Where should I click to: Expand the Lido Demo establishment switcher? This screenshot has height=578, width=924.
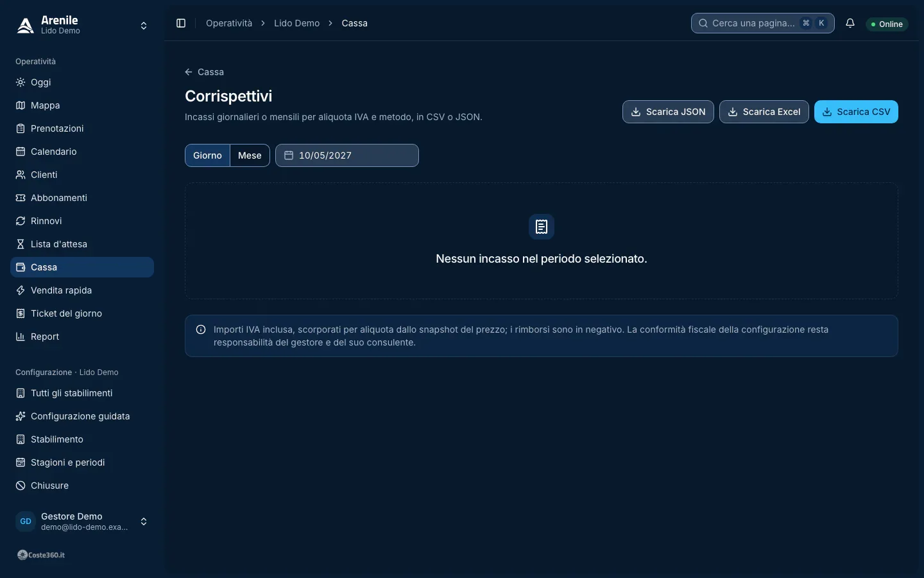point(144,26)
